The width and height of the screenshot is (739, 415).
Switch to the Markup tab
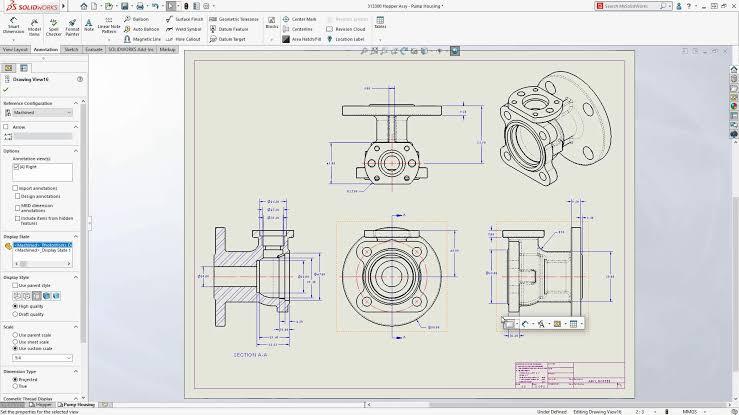point(167,49)
